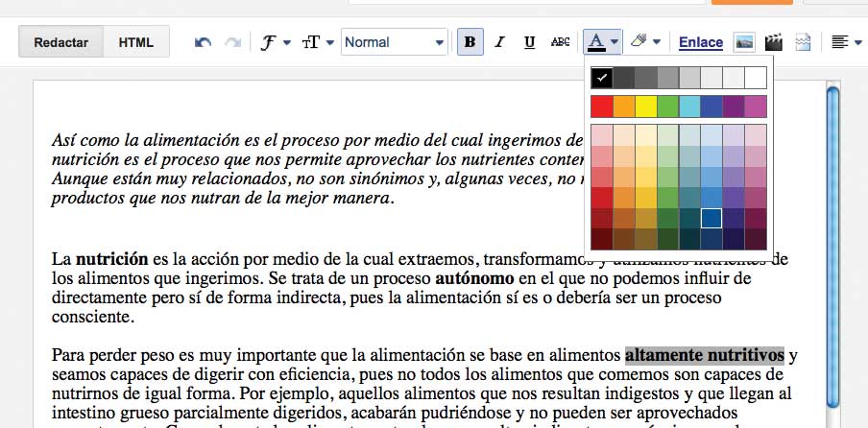
Task: Insert an image using the picture icon
Action: point(743,42)
